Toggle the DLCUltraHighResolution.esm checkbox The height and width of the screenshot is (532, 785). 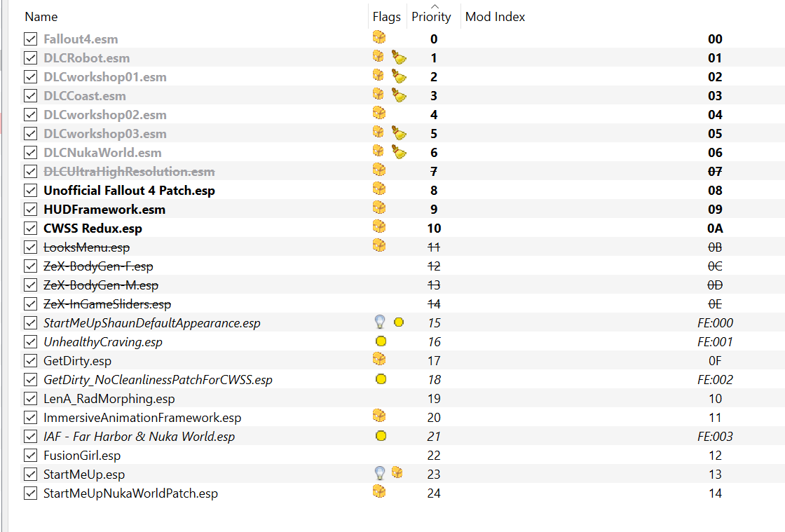pos(31,171)
